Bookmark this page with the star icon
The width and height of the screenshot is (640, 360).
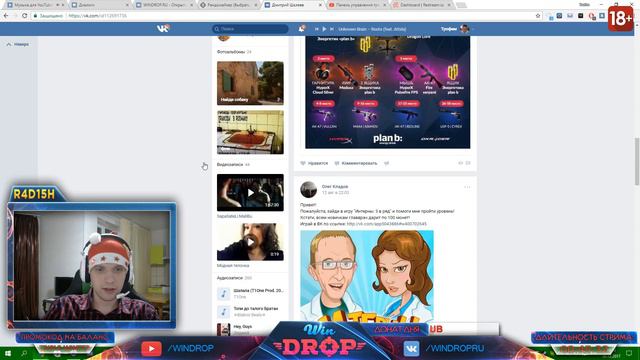(x=538, y=16)
